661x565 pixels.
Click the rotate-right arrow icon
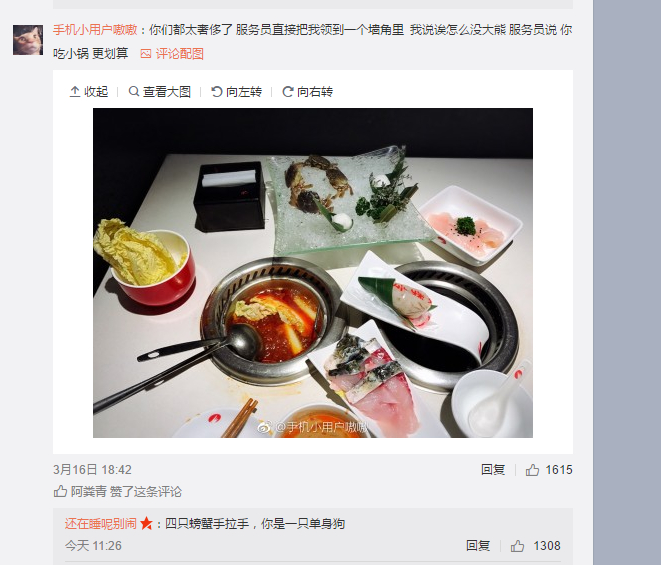coord(288,91)
